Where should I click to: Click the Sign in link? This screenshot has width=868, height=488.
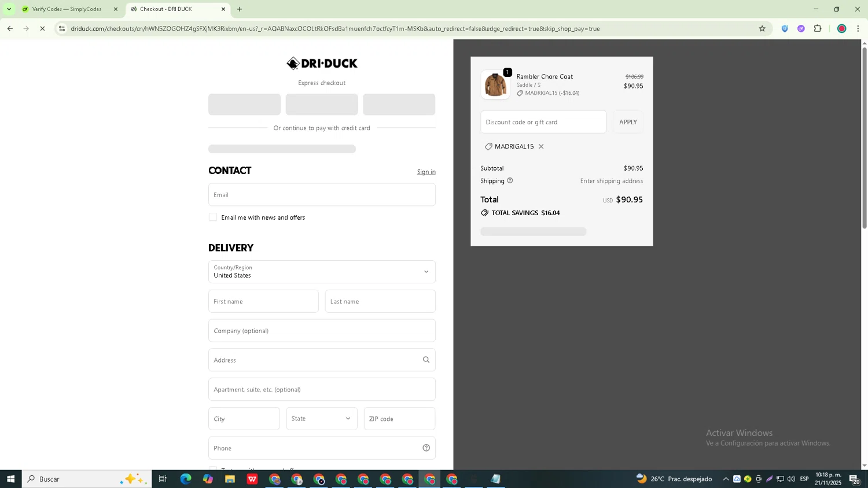click(426, 172)
